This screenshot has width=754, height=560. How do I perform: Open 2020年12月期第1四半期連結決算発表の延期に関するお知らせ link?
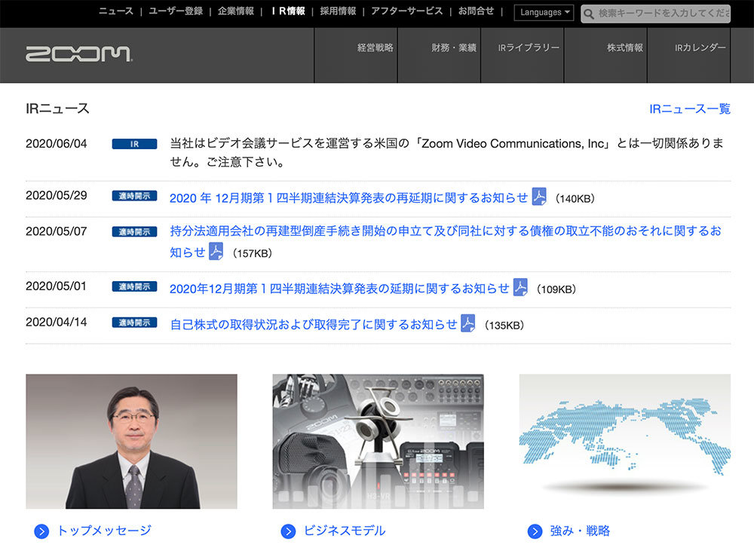[x=339, y=289]
